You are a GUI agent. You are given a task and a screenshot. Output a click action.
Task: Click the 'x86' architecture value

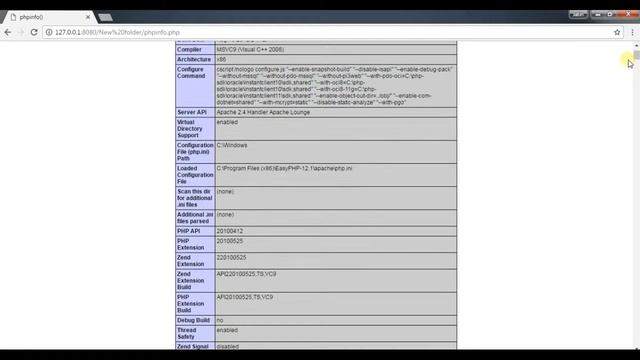tap(221, 59)
